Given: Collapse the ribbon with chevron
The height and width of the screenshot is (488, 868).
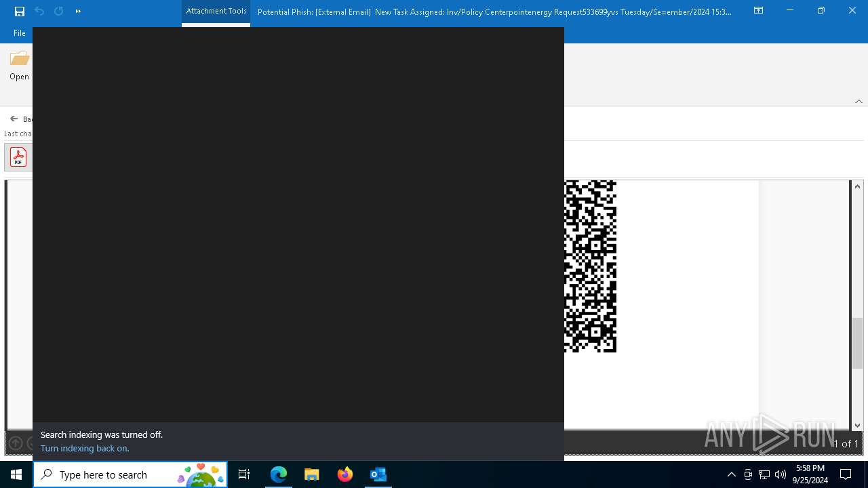Looking at the screenshot, I should 859,101.
